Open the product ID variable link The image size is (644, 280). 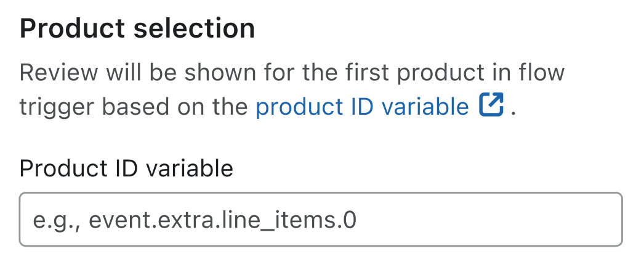pyautogui.click(x=362, y=107)
